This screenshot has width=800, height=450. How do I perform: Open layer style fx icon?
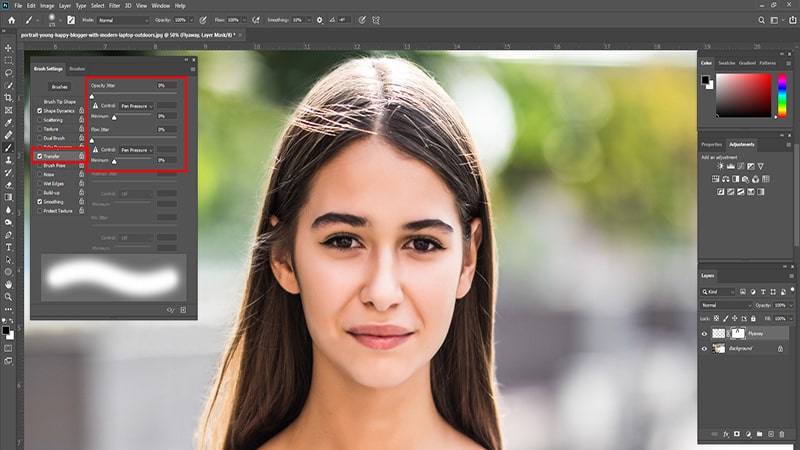tap(726, 434)
